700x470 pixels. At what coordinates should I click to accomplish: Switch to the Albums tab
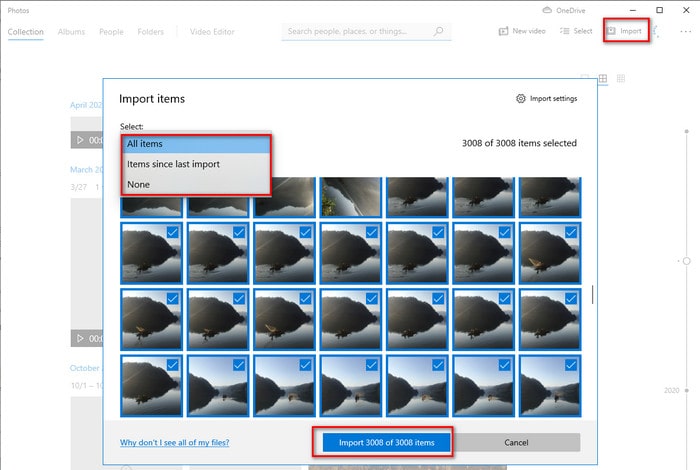[x=71, y=32]
